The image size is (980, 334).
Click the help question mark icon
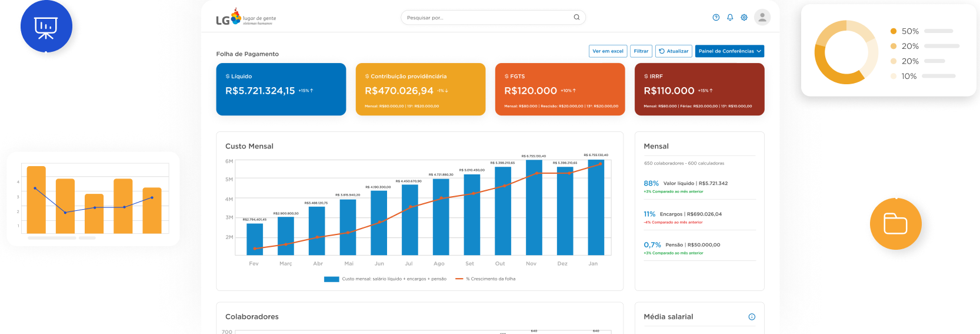click(x=716, y=18)
